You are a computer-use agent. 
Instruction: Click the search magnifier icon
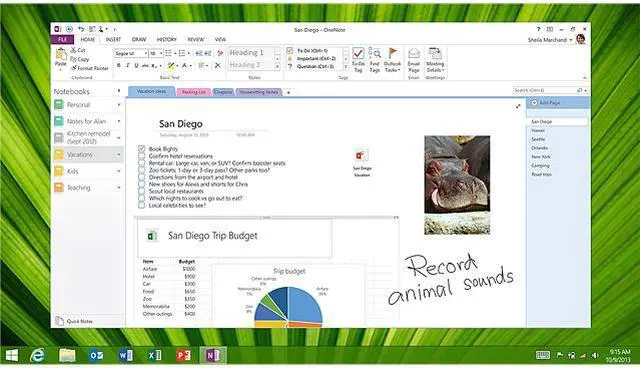580,90
